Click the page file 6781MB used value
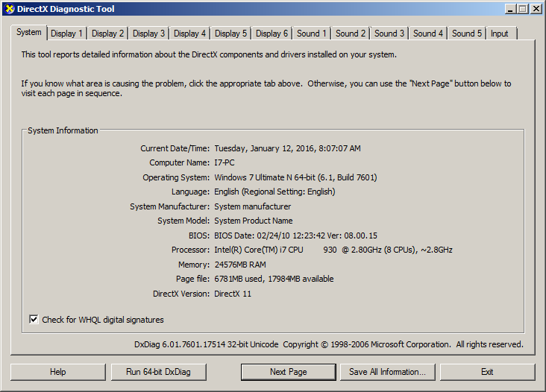546x392 pixels. coord(274,279)
